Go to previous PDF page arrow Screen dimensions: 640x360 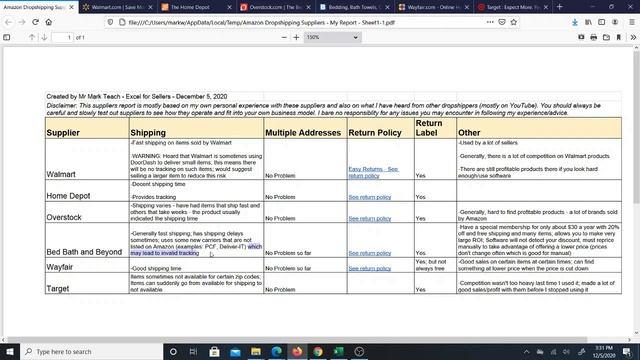point(32,37)
